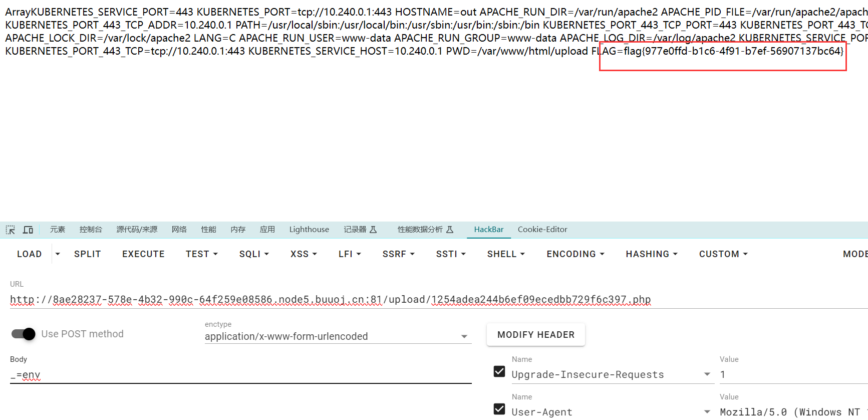Switch to the Cookie-Editor tab

542,230
